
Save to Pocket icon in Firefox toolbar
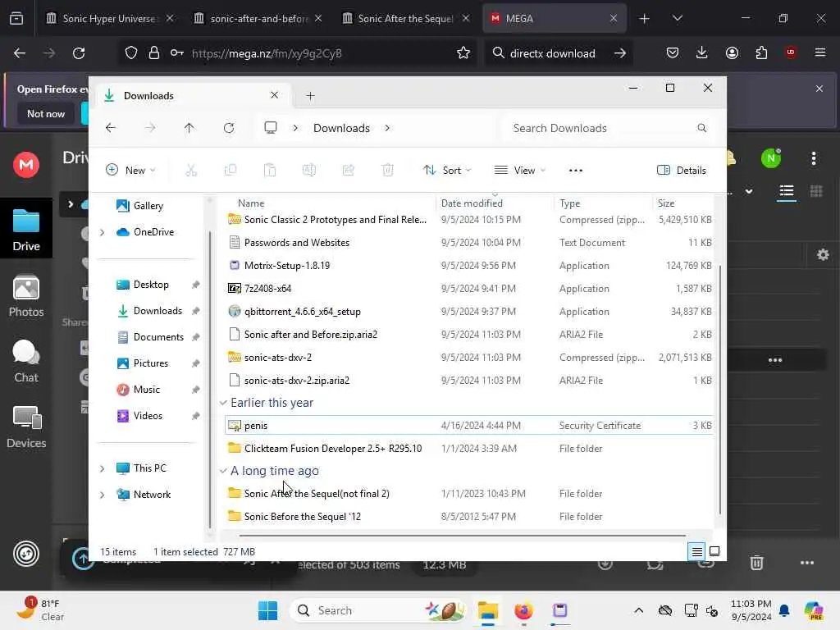click(673, 53)
